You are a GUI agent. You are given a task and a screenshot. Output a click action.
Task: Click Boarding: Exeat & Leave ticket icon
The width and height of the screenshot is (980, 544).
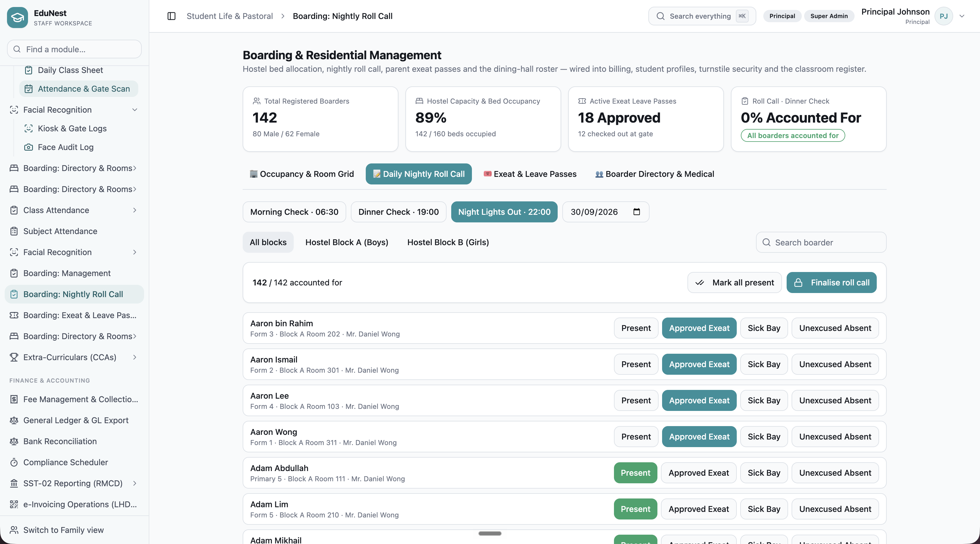coord(14,315)
